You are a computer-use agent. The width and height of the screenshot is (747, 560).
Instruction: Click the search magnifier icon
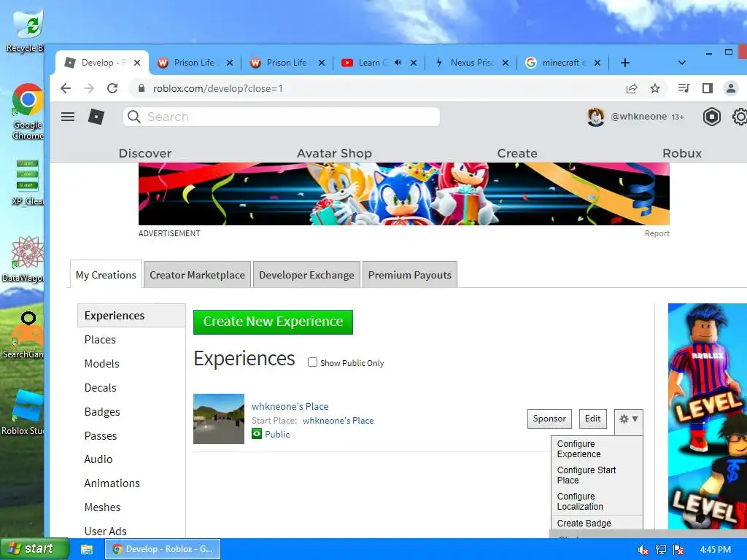[134, 117]
